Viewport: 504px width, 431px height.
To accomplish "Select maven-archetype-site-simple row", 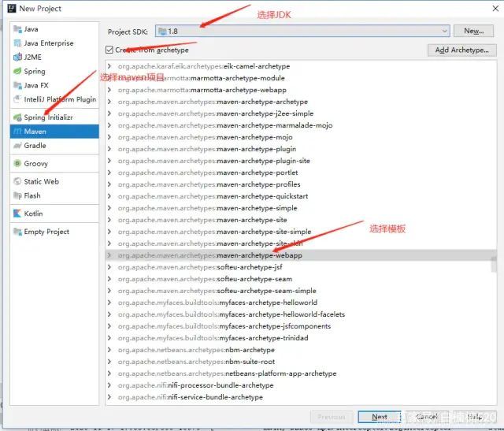I will tap(301, 232).
